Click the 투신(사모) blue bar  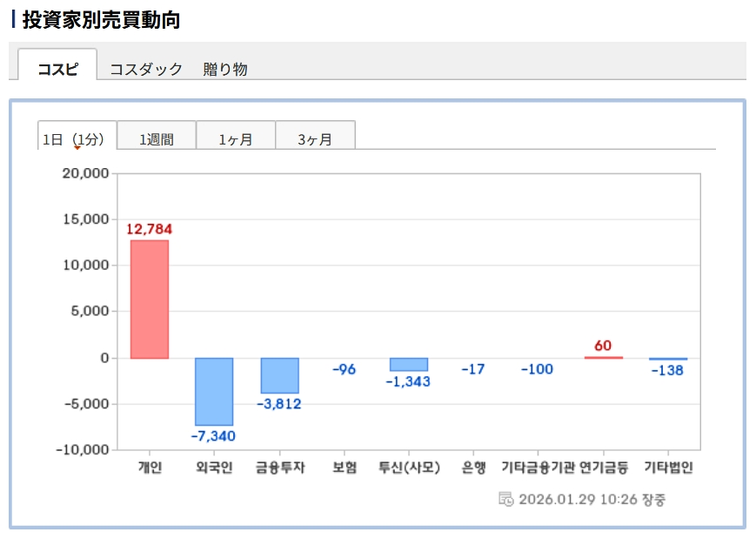pos(409,364)
